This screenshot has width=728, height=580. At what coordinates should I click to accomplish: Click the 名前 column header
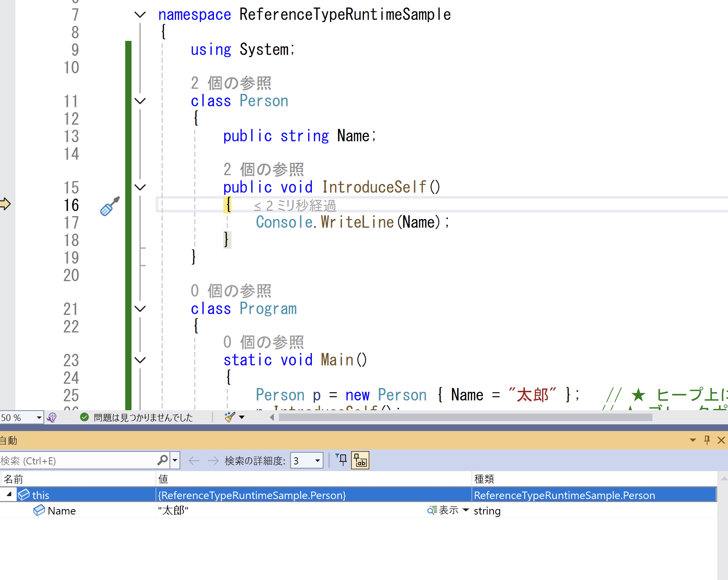[x=78, y=479]
